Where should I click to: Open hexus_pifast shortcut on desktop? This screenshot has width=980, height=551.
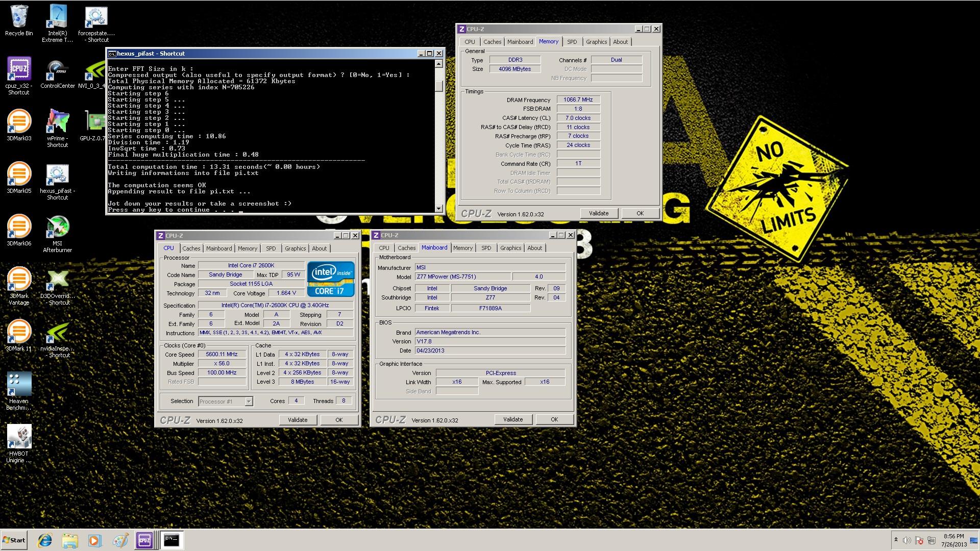click(57, 181)
